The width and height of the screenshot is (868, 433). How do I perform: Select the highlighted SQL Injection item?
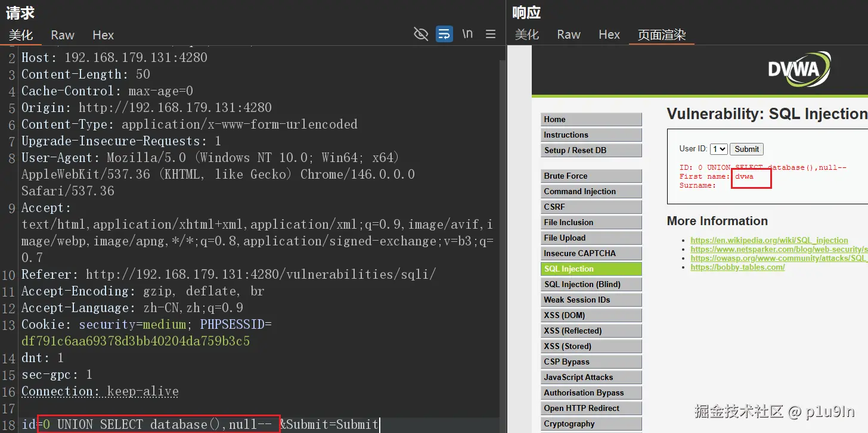tap(591, 269)
